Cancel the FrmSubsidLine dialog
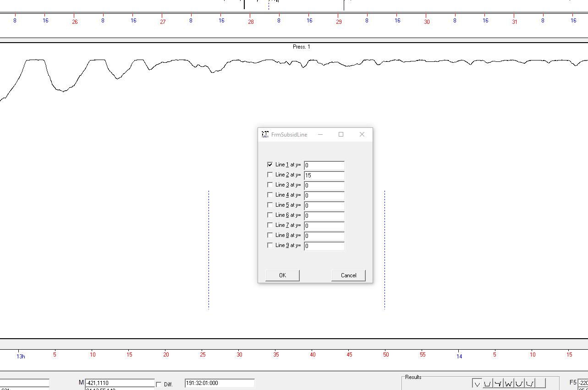588x390 pixels. [x=348, y=275]
